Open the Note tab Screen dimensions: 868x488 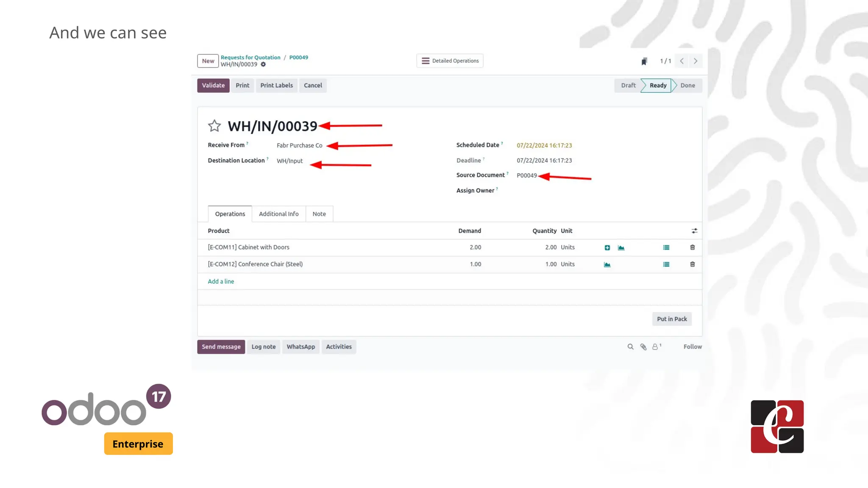(x=319, y=214)
